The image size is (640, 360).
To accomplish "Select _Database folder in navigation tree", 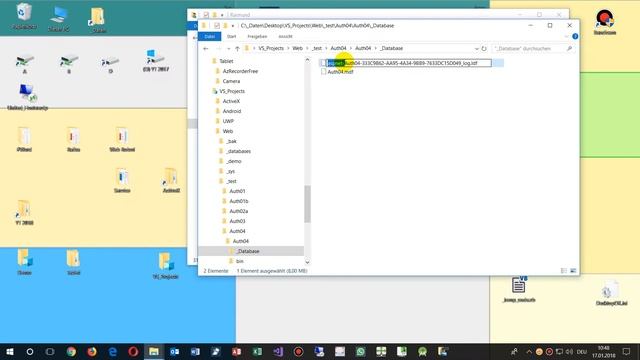I will 248,251.
